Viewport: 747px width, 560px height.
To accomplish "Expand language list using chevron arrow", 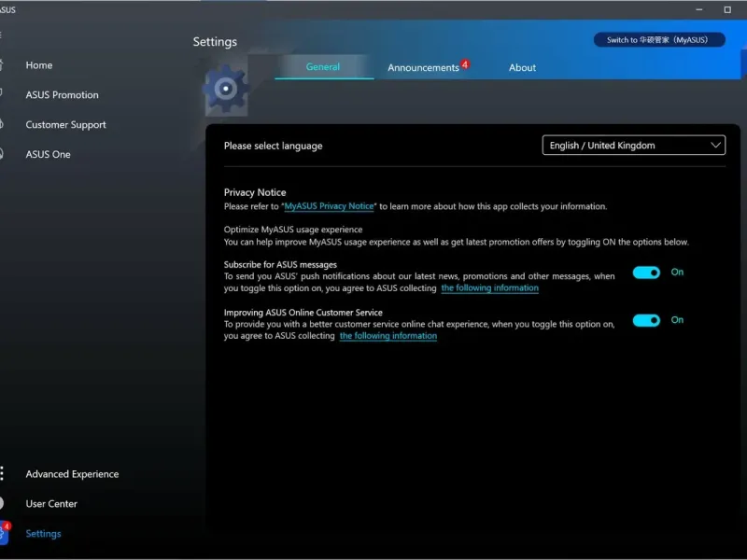I will tap(715, 146).
